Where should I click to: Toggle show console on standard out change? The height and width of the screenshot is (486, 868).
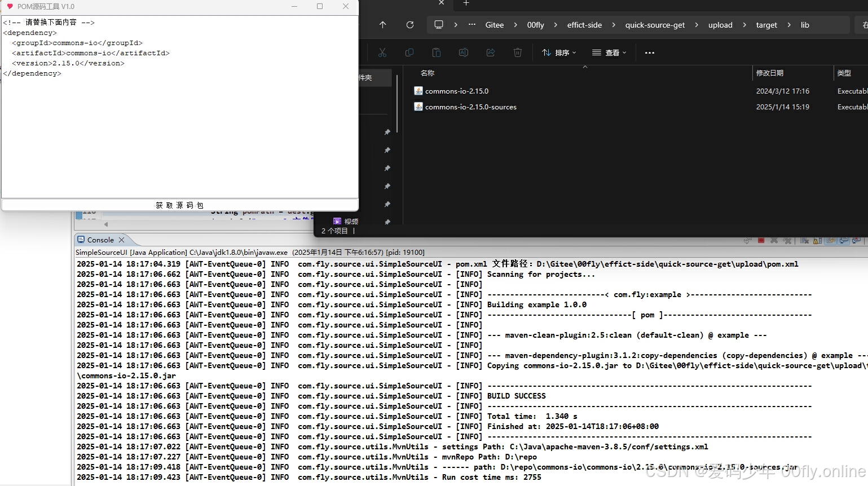tap(844, 240)
